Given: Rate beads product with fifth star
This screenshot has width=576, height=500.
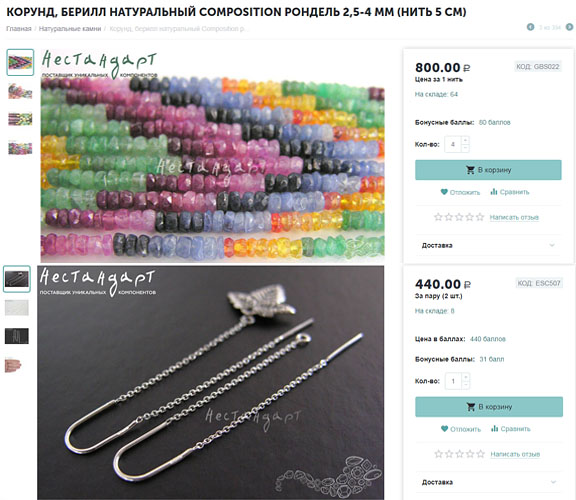Looking at the screenshot, I should coord(480,217).
